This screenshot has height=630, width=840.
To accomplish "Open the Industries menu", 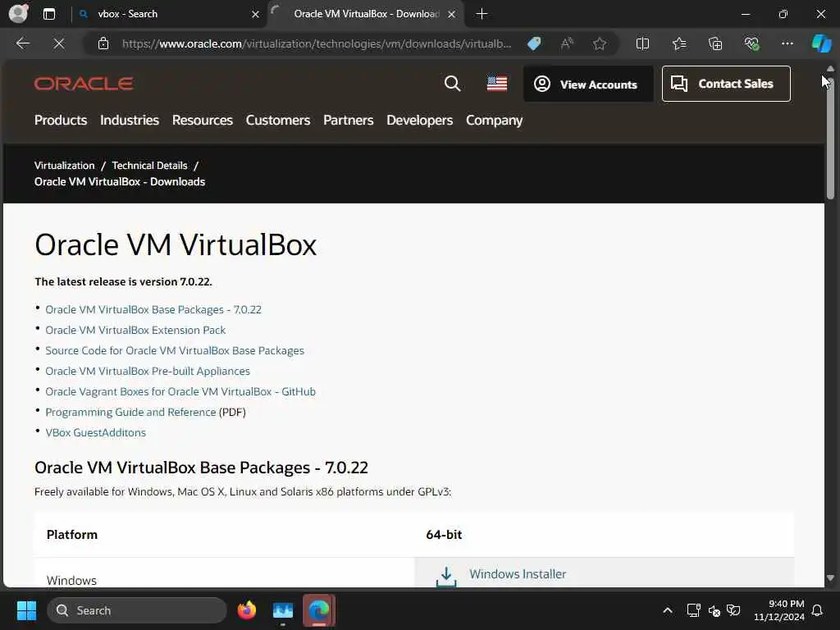I will click(x=130, y=120).
